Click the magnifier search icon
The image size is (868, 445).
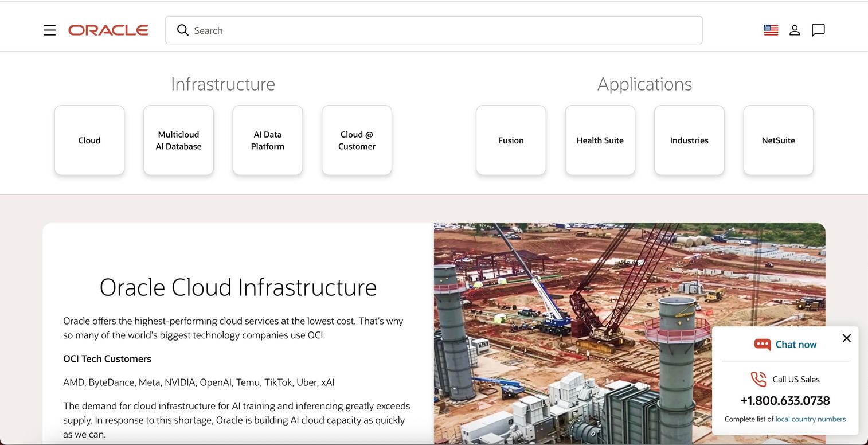(x=182, y=30)
